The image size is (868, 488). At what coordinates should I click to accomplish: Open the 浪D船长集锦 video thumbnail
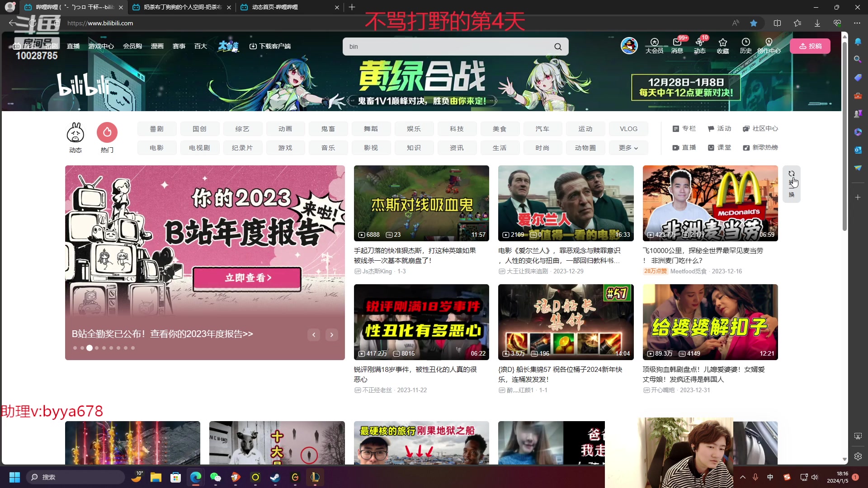click(x=566, y=322)
